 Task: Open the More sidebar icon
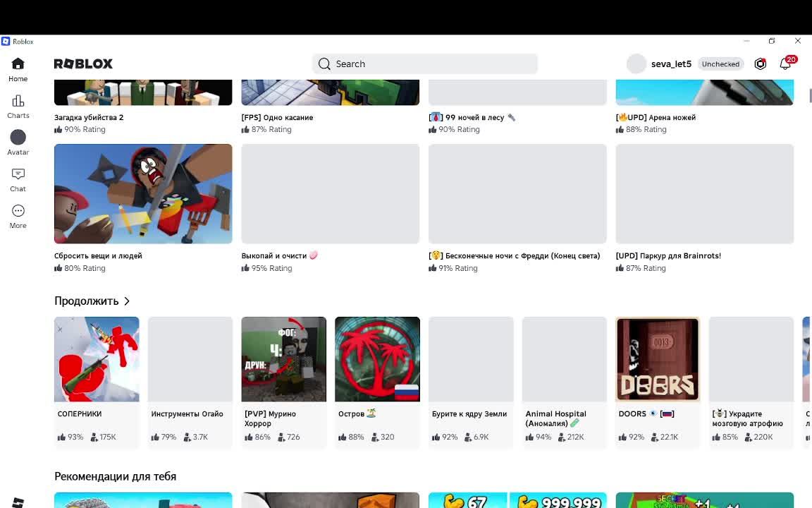click(x=18, y=210)
